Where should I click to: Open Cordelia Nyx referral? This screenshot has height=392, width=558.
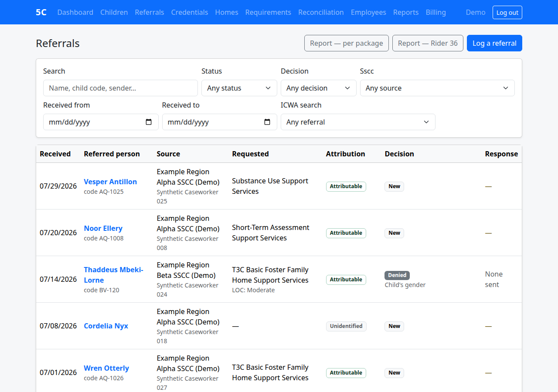coord(106,326)
